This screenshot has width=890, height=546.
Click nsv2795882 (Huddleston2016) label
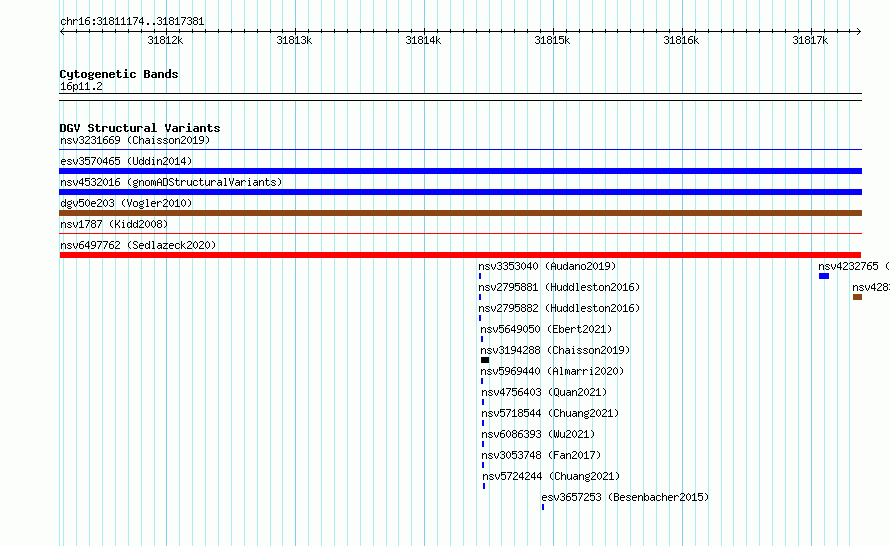pos(559,308)
